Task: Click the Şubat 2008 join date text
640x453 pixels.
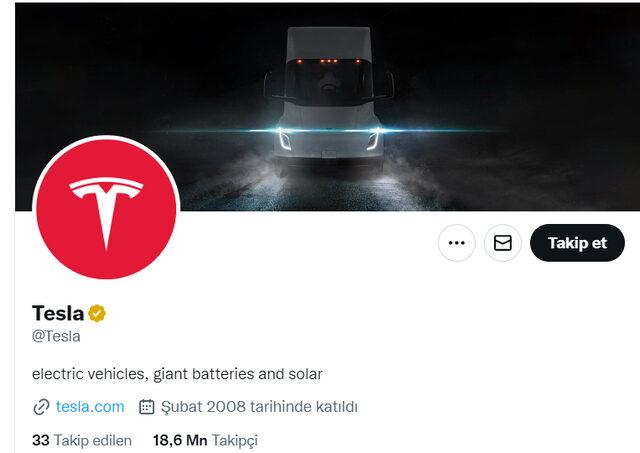Action: pos(259,407)
